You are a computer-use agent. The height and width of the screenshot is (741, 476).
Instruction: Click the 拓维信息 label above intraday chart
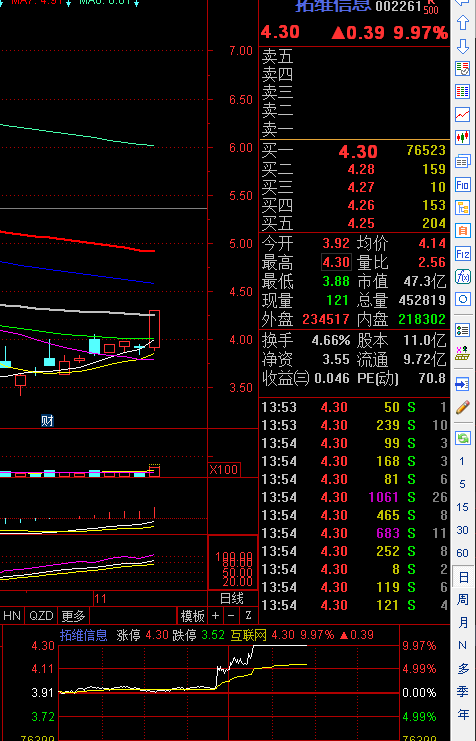point(84,635)
